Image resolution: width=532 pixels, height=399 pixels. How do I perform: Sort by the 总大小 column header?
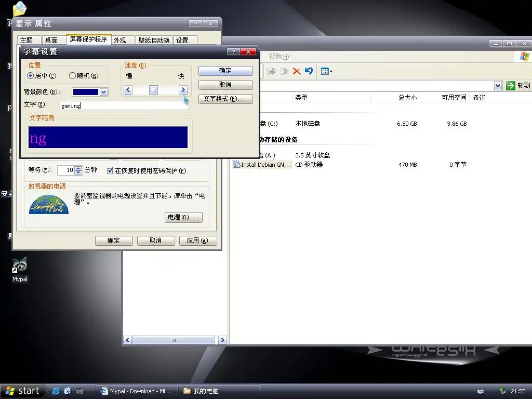(x=395, y=98)
